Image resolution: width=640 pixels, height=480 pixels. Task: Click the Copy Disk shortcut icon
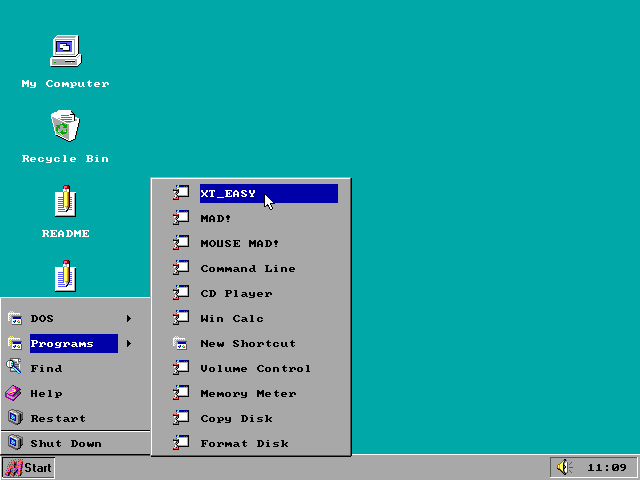point(181,418)
